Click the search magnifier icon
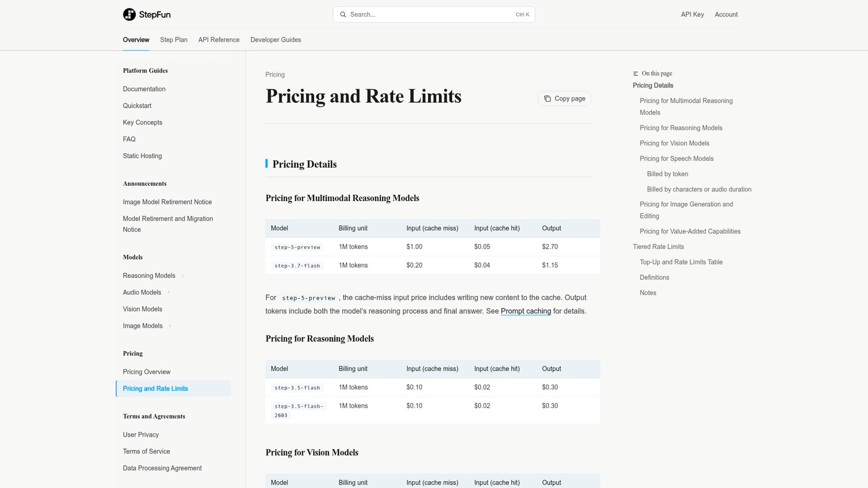Image resolution: width=868 pixels, height=488 pixels. (x=343, y=15)
